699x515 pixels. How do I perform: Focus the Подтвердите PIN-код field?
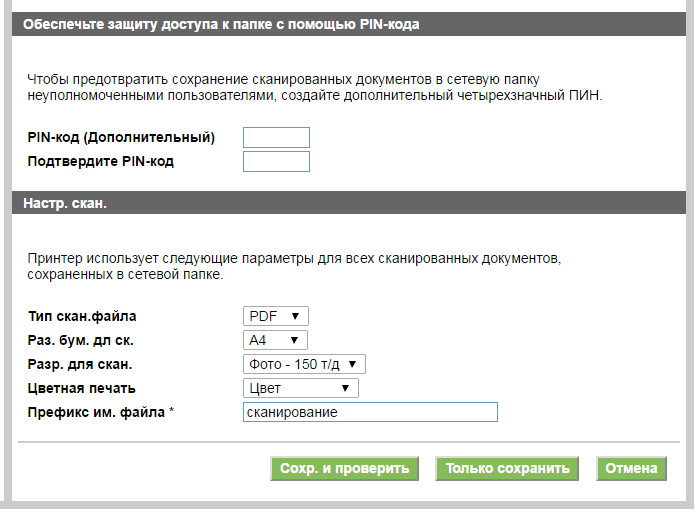[276, 162]
